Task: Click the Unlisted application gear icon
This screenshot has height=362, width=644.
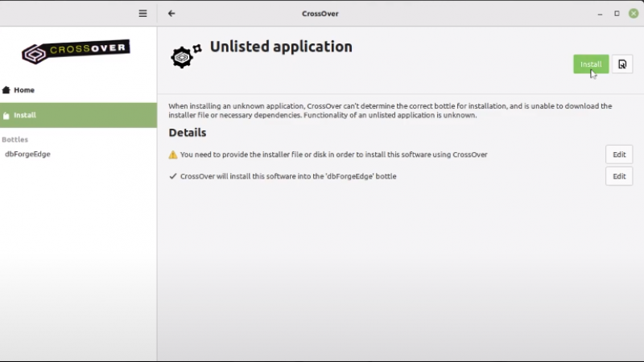Action: 186,56
